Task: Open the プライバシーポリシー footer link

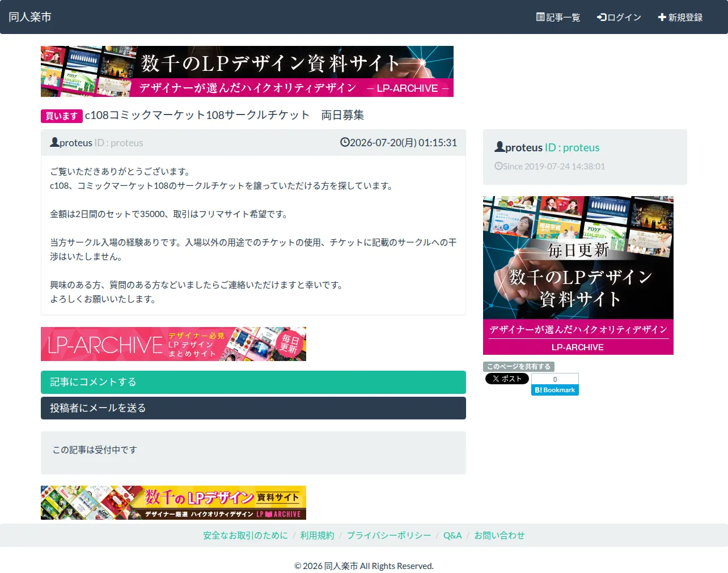Action: point(389,536)
